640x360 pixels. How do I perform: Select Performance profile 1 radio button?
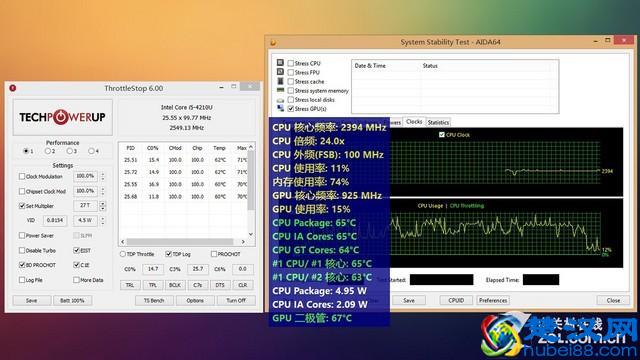coord(26,151)
